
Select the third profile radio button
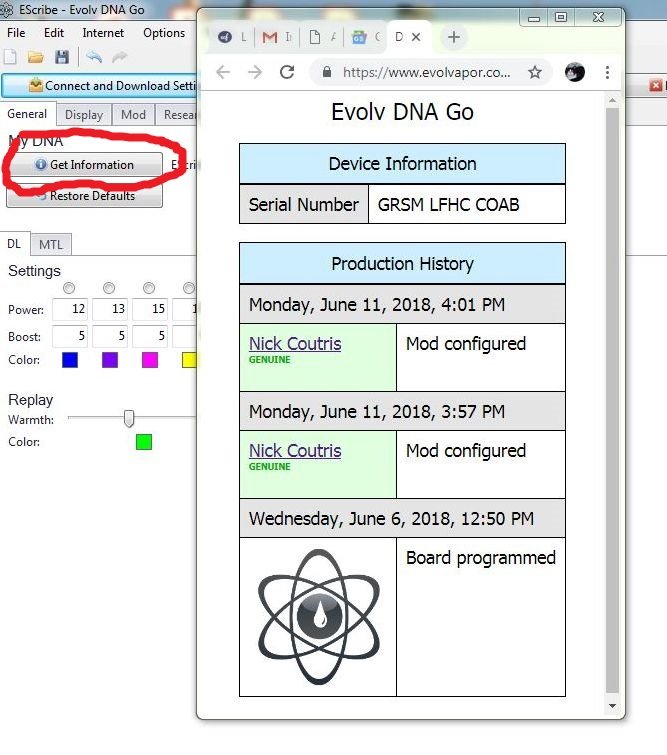149,289
